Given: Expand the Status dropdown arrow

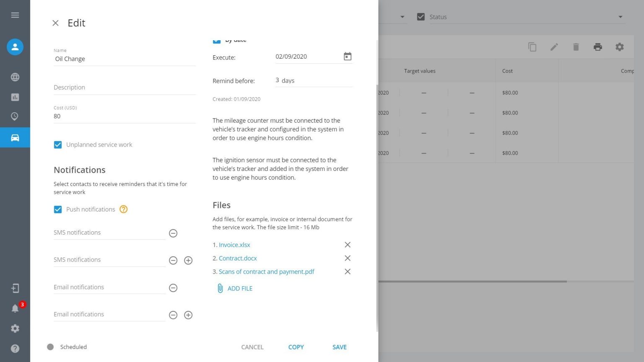Looking at the screenshot, I should 621,17.
